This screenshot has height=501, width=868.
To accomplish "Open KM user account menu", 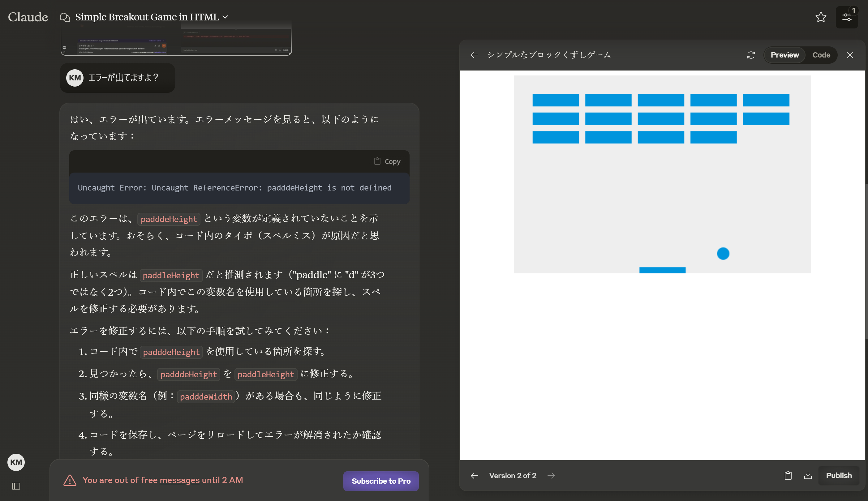I will pos(16,462).
